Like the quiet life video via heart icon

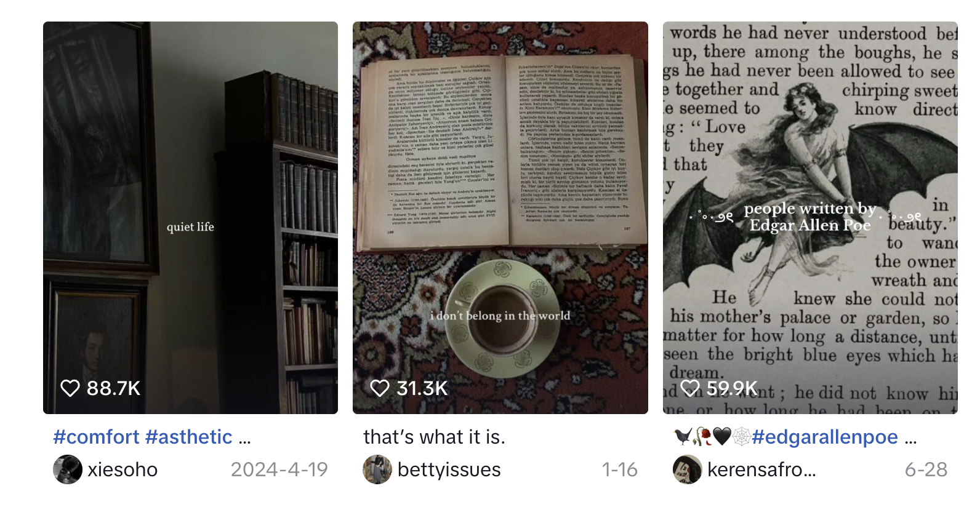[x=70, y=388]
